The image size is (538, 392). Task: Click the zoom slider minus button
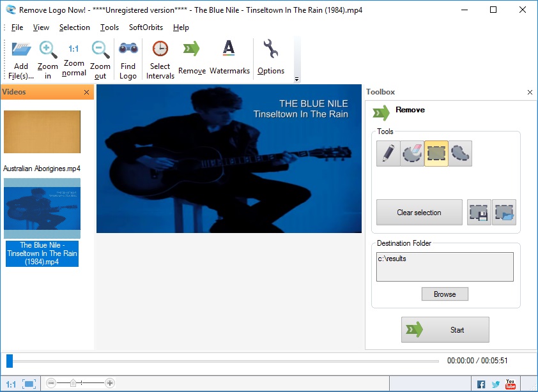click(51, 382)
